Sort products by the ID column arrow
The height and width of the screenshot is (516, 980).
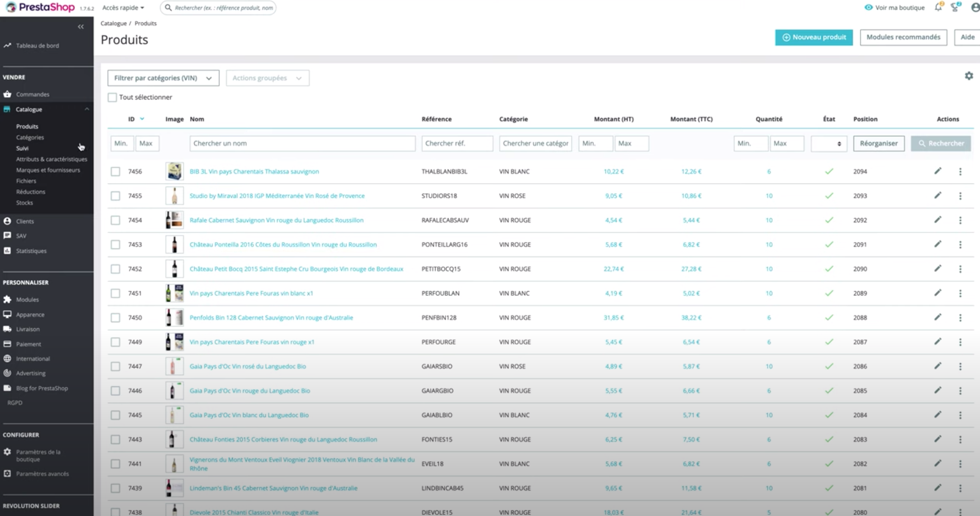pyautogui.click(x=142, y=119)
